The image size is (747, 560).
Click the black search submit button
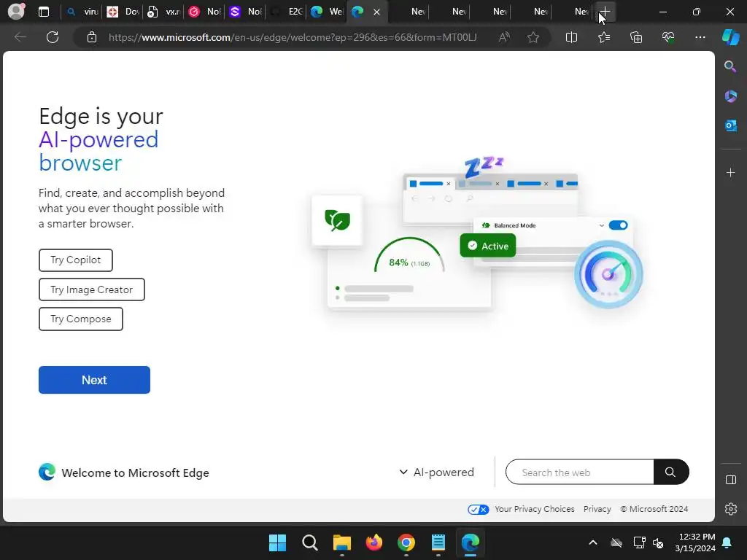pos(671,472)
